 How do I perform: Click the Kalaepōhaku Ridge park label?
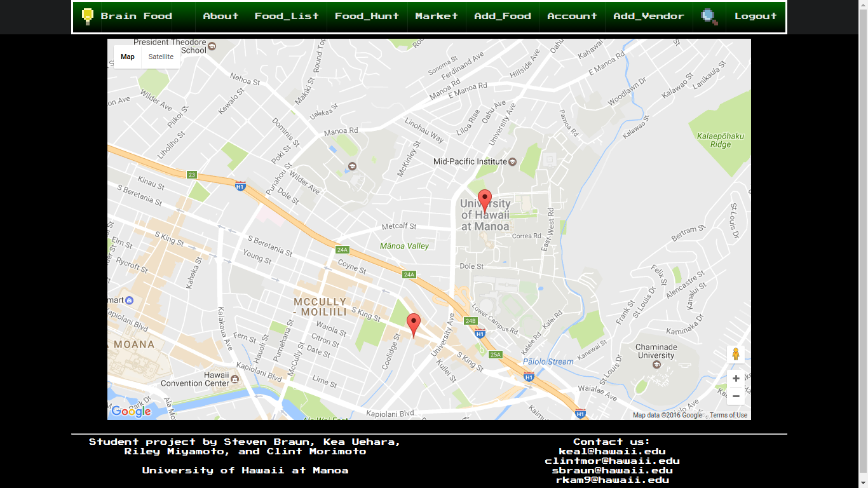coord(720,140)
